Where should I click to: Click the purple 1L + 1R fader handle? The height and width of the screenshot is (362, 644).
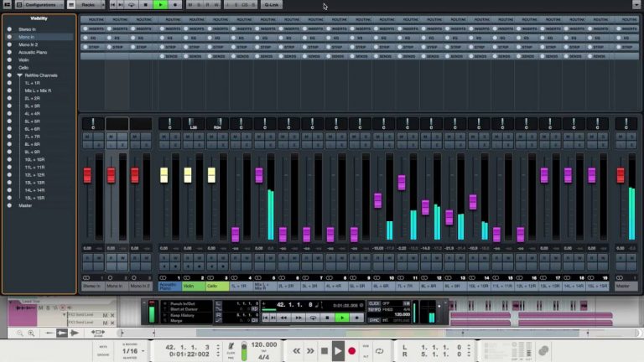[236, 235]
